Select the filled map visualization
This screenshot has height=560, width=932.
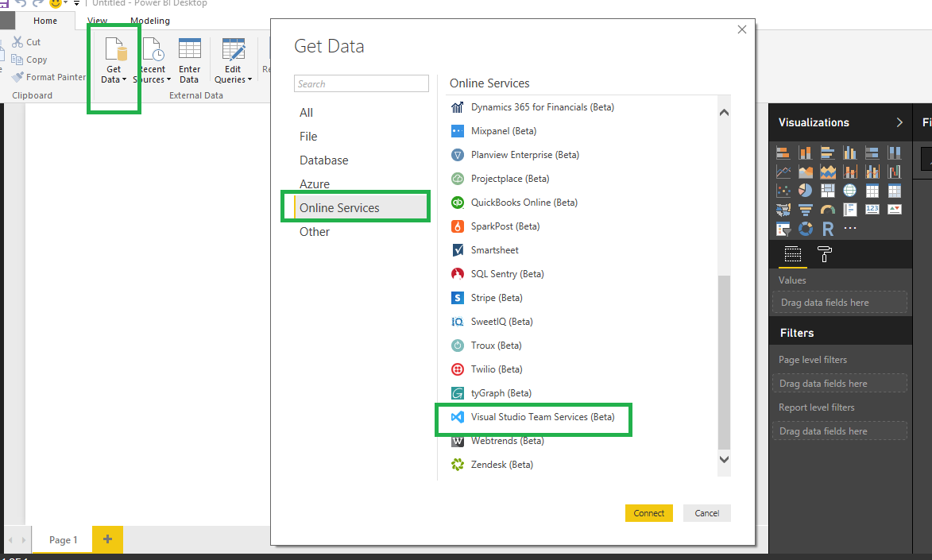[x=783, y=209]
